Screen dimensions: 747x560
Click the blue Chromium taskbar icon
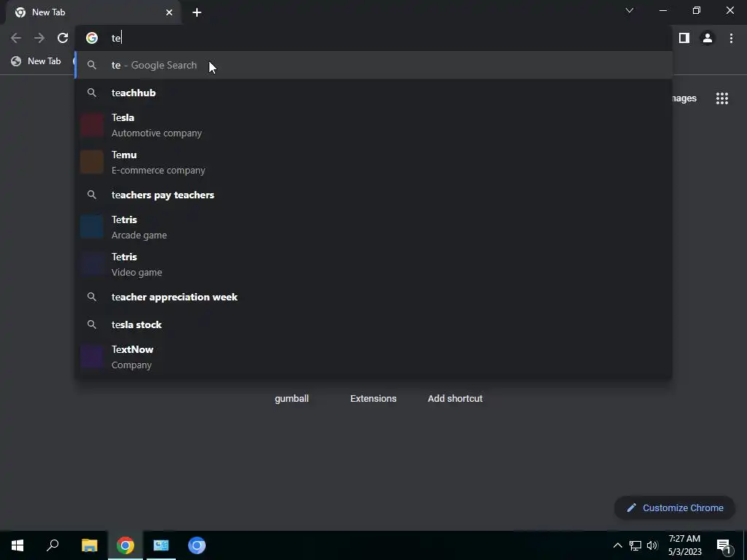pyautogui.click(x=197, y=545)
